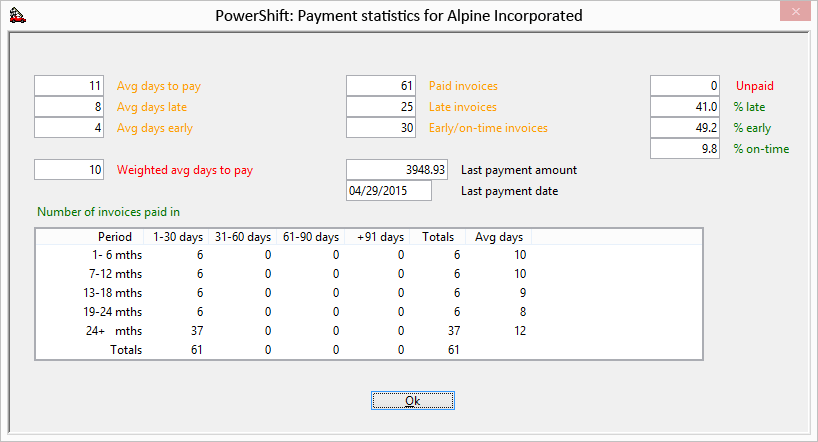
Task: Click the '% early' label
Action: (752, 128)
